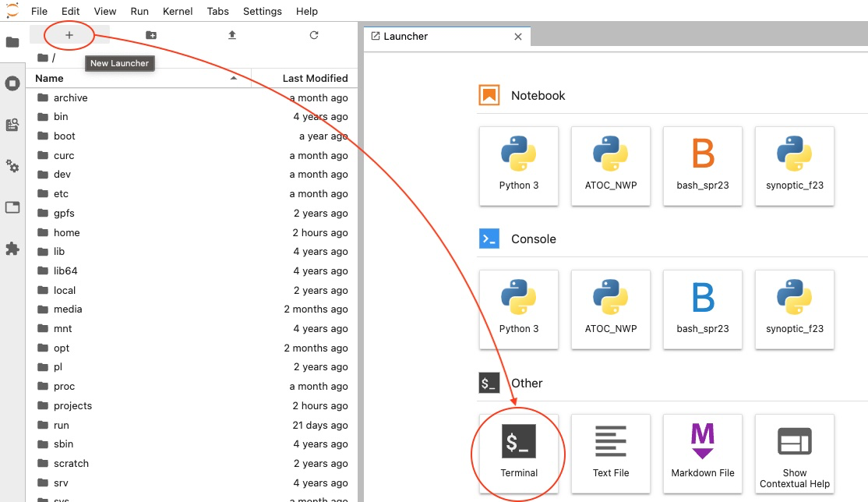This screenshot has width=868, height=502.
Task: Start a Python 3 console
Action: (519, 309)
